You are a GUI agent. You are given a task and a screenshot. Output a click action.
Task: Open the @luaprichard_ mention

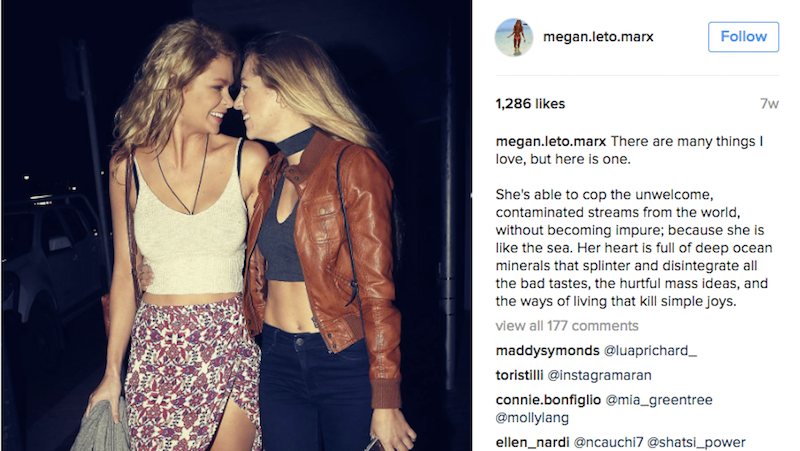tap(651, 350)
